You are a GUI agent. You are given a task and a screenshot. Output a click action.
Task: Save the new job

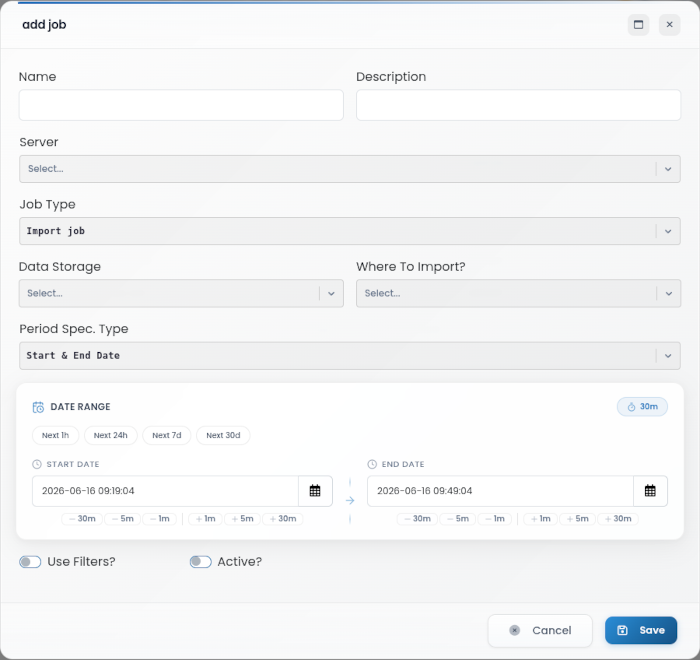tap(641, 630)
